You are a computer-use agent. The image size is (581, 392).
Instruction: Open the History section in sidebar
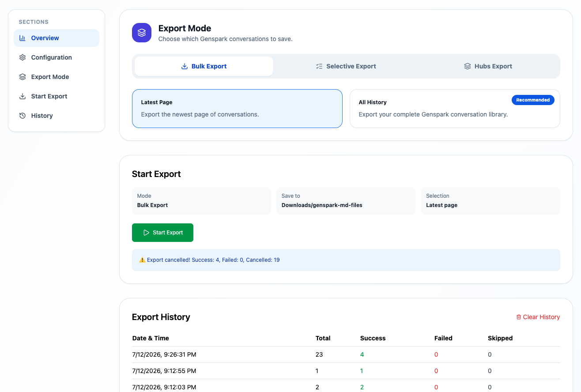click(57, 116)
